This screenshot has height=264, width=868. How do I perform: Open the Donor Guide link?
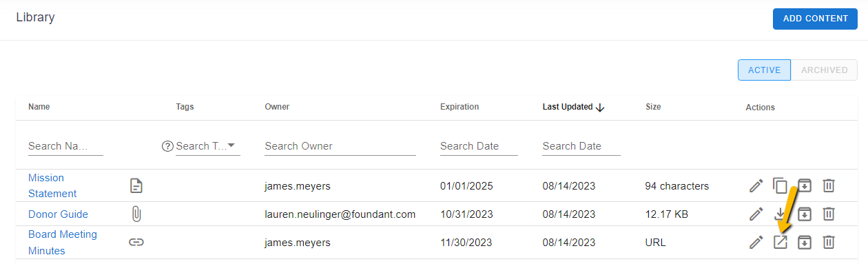58,214
